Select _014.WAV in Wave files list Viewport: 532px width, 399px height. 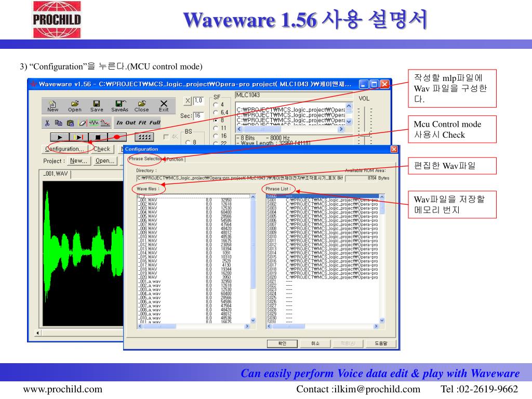(194, 253)
